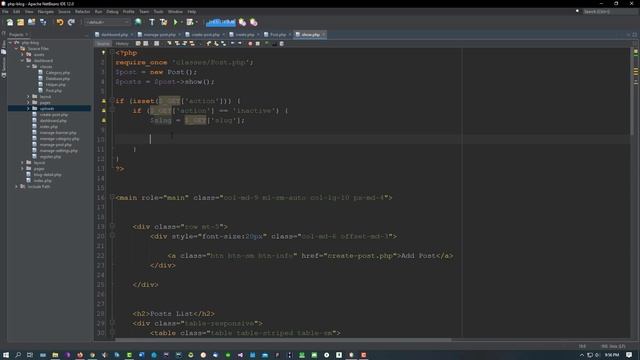Click the taskbar search magnifier icon
Image resolution: width=640 pixels, height=360 pixels.
click(18, 355)
